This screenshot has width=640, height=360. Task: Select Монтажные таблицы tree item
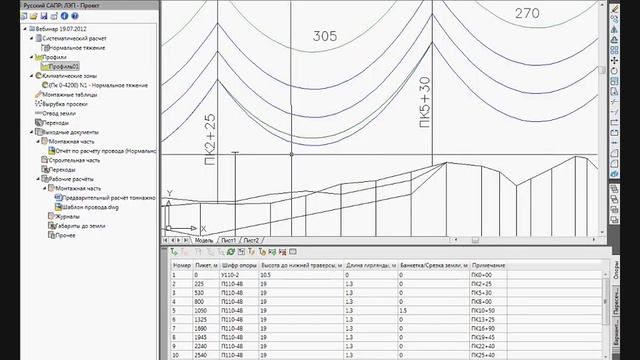click(x=70, y=95)
